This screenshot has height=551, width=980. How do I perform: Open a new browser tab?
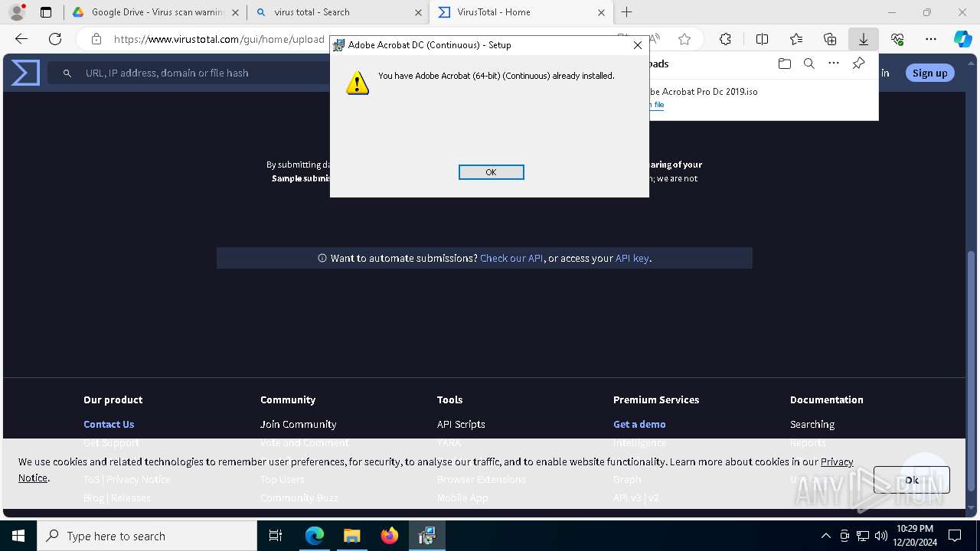[627, 12]
